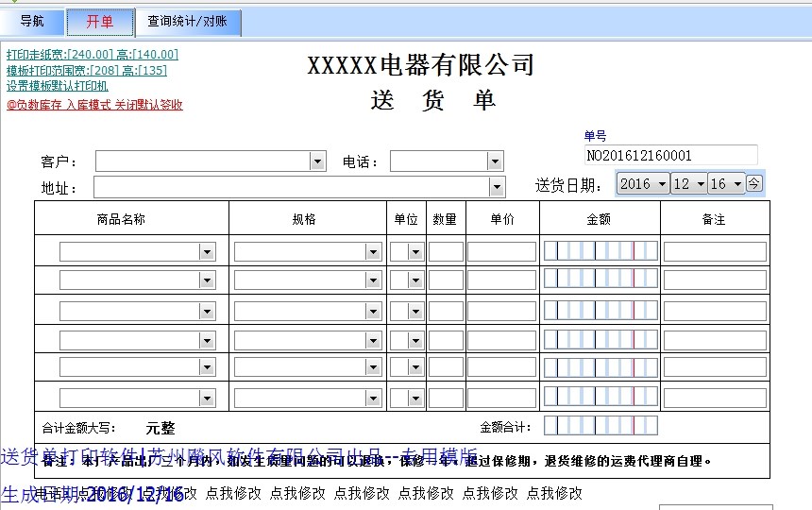
Task: Switch to the 导航 tab
Action: (32, 22)
